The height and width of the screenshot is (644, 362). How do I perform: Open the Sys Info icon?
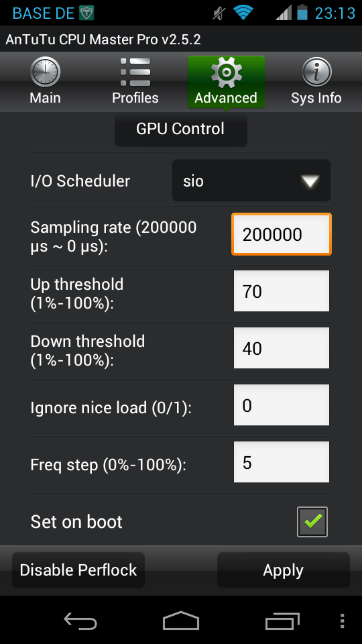tap(316, 72)
